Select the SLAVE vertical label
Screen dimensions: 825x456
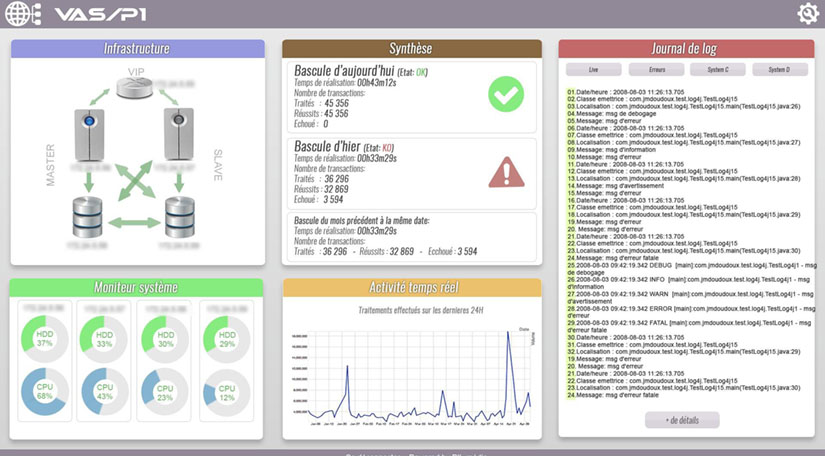click(x=218, y=165)
